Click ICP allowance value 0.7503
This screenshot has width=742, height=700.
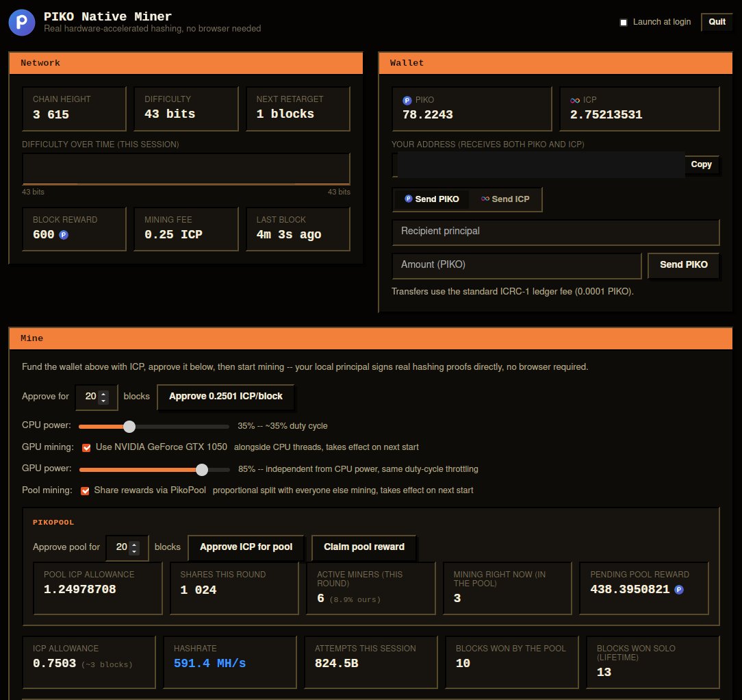54,664
